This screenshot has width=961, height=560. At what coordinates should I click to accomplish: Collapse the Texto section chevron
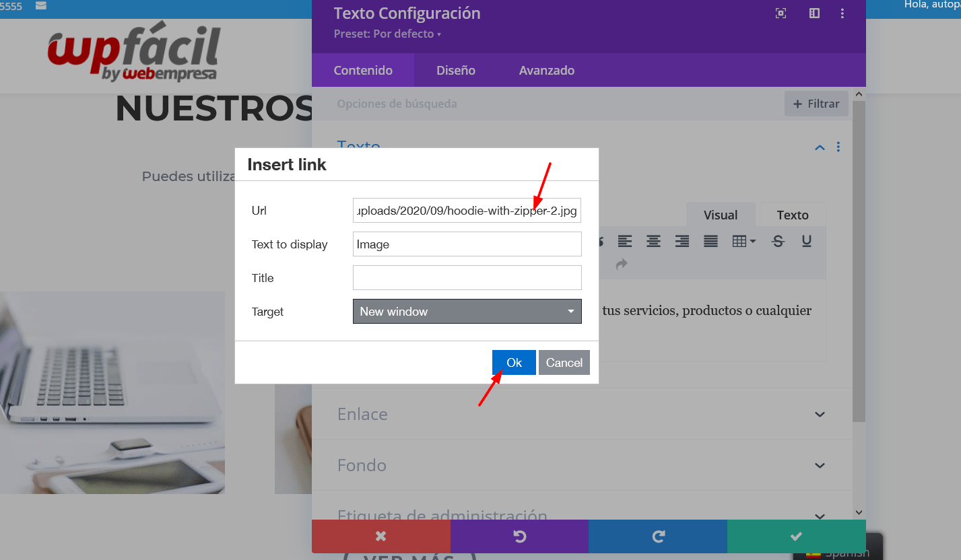pos(820,147)
